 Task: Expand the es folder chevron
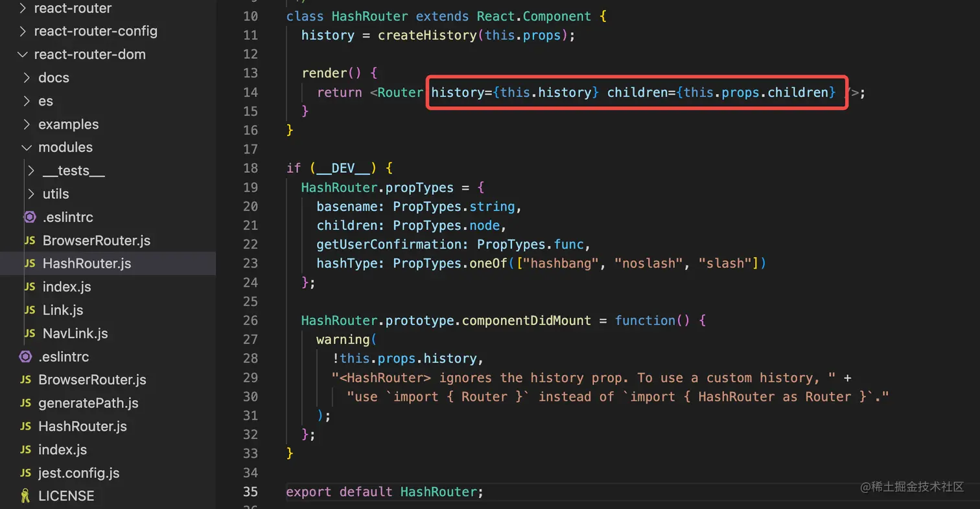(27, 101)
